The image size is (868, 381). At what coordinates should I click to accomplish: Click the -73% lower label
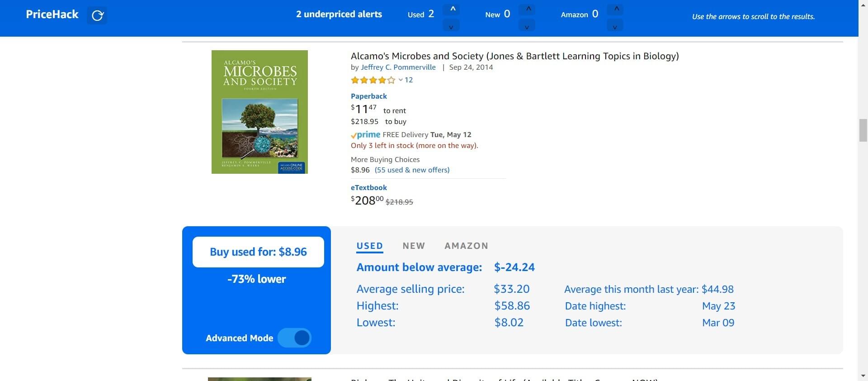(x=257, y=279)
